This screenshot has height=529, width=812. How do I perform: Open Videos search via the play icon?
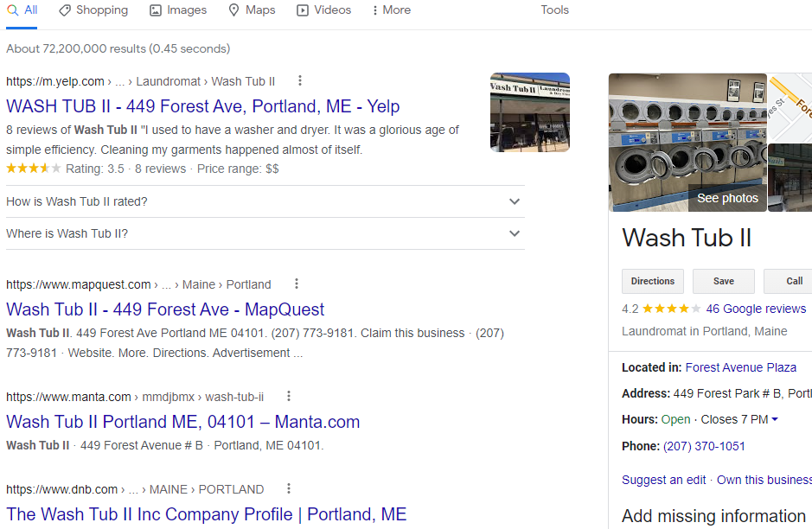(301, 10)
